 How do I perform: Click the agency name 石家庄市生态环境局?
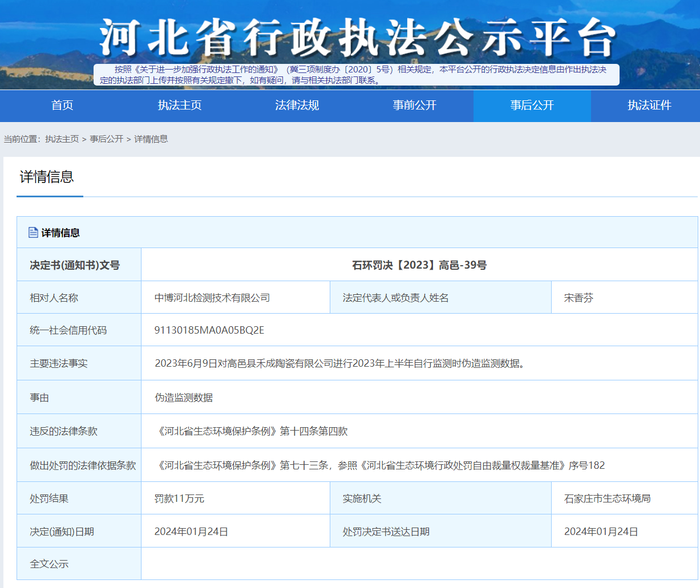point(607,498)
